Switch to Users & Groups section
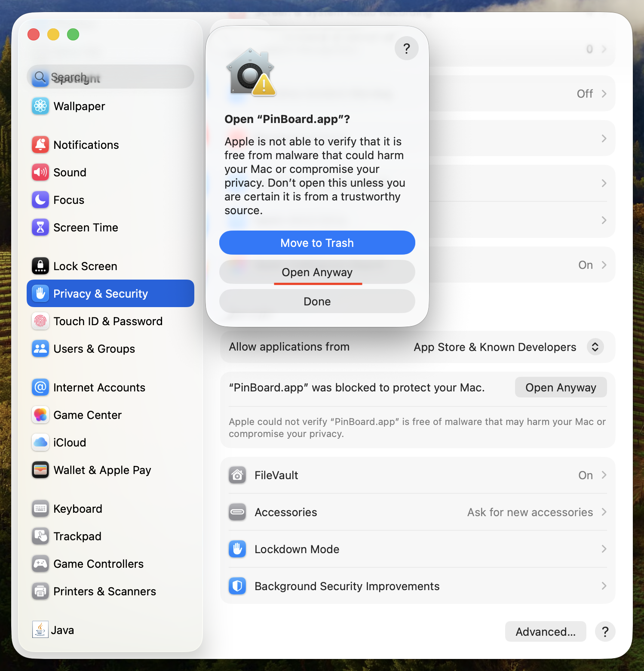 click(94, 349)
